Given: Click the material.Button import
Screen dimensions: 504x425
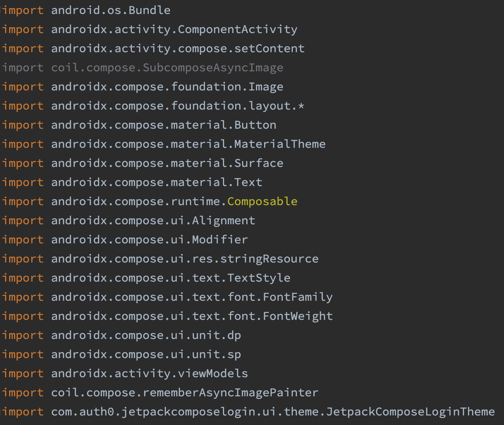Looking at the screenshot, I should (x=223, y=125).
